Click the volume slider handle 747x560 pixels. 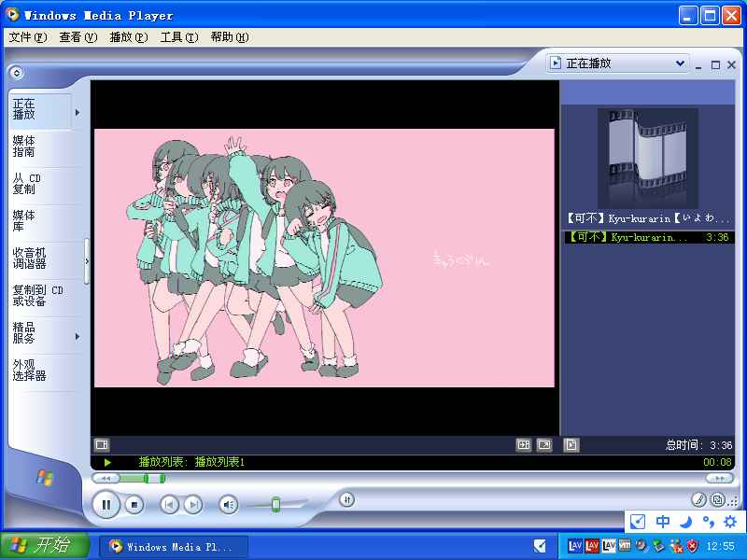click(x=275, y=505)
